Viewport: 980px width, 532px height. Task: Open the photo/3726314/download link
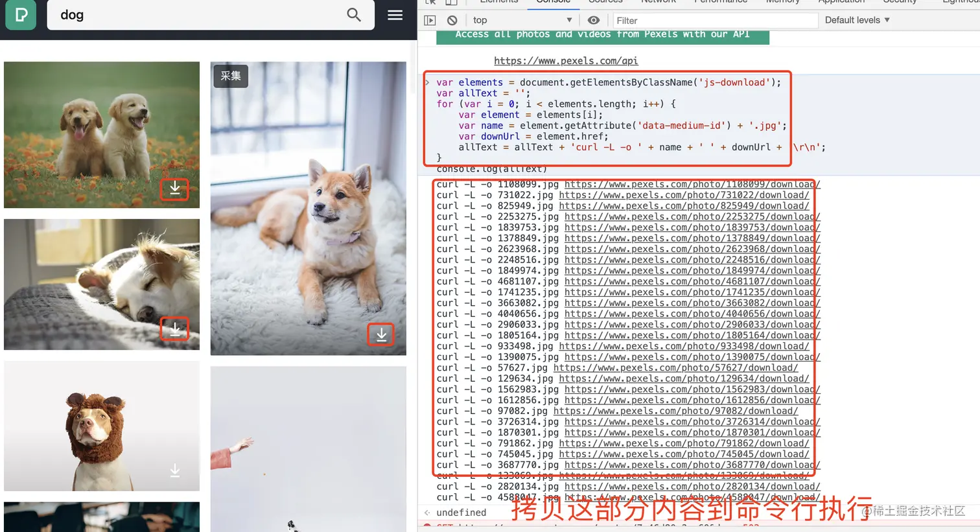click(x=692, y=421)
